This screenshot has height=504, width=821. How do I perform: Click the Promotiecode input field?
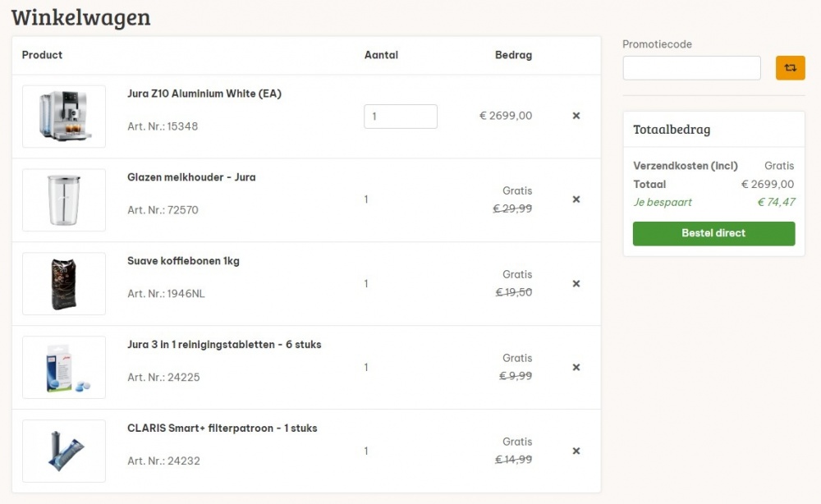pos(691,68)
